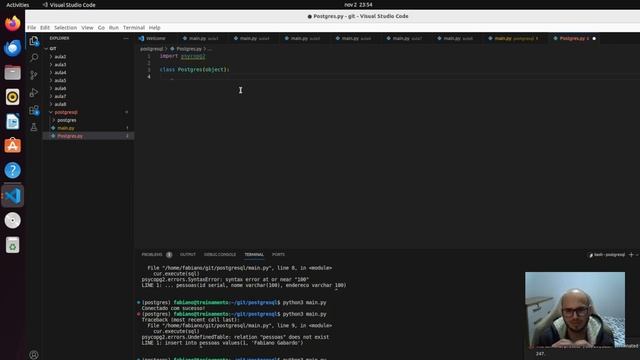Screen dimensions: 640x360
Task: Select Postgres.py in the Explorer tree
Action: [70, 136]
